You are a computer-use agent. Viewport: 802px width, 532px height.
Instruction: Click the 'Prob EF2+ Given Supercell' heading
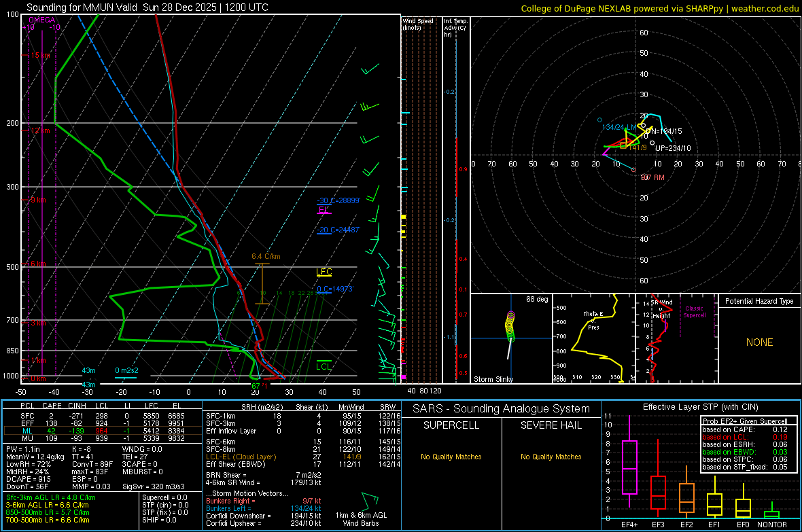click(x=745, y=421)
